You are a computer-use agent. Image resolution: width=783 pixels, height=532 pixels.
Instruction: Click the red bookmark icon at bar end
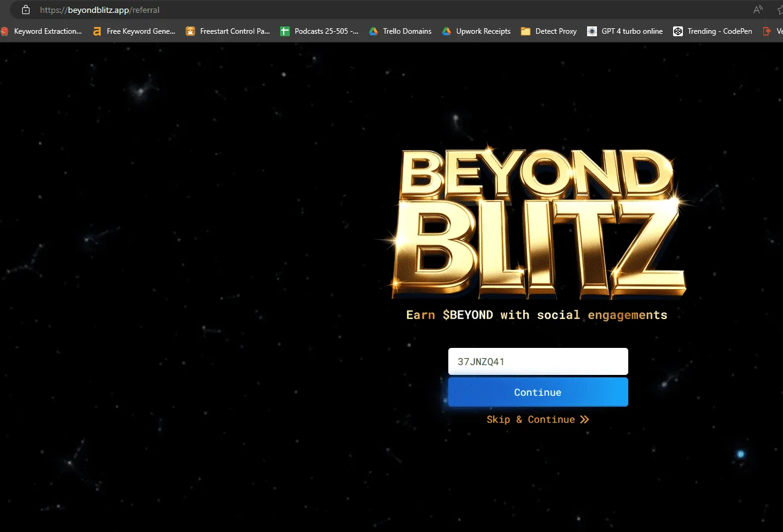(766, 31)
